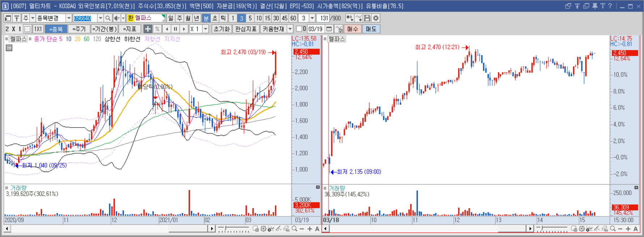Select 월 monthly period toggle
Image resolution: width=644 pixels, height=237 pixels.
[188, 18]
